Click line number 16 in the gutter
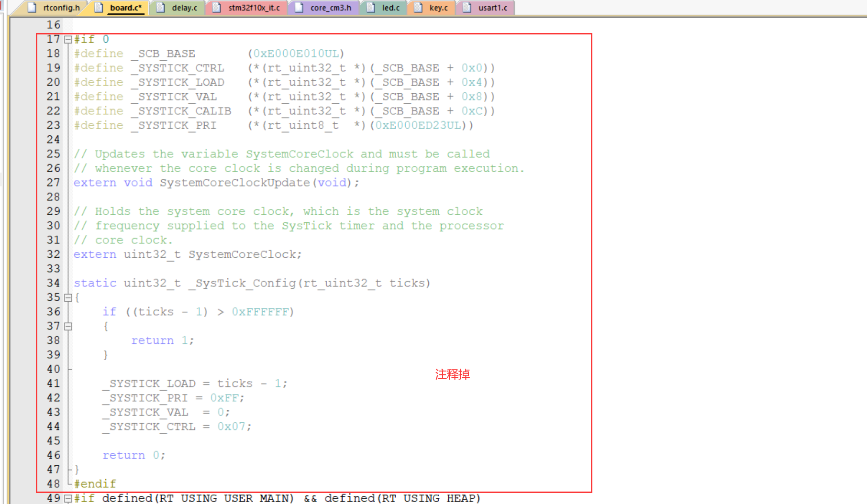Viewport: 867px width, 504px height. click(x=54, y=25)
